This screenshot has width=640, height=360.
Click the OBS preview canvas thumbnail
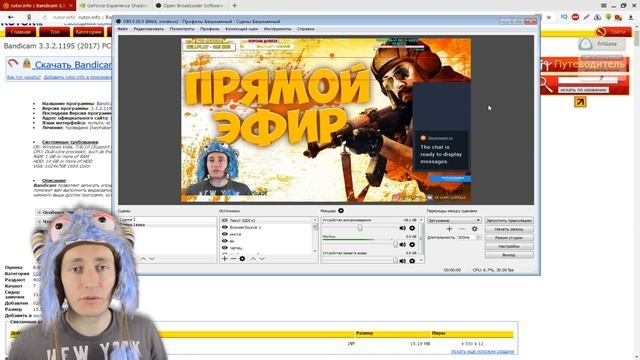coord(326,120)
